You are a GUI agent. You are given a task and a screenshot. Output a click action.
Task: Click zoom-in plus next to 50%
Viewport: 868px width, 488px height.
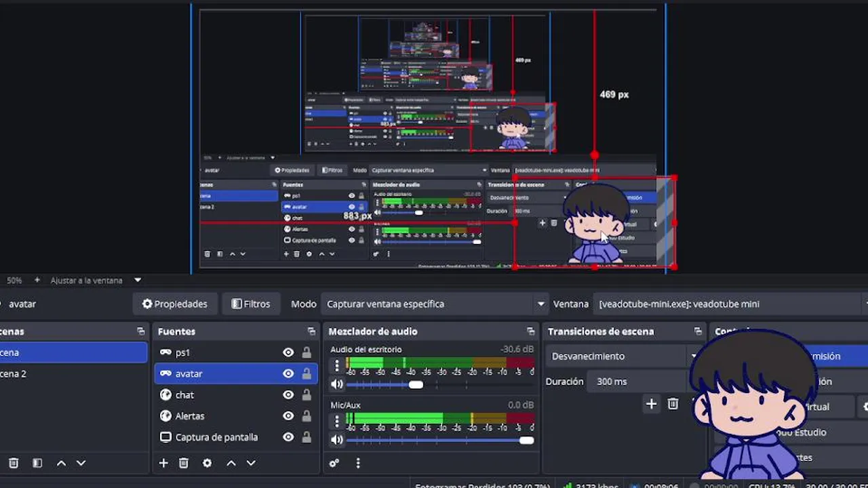[37, 280]
